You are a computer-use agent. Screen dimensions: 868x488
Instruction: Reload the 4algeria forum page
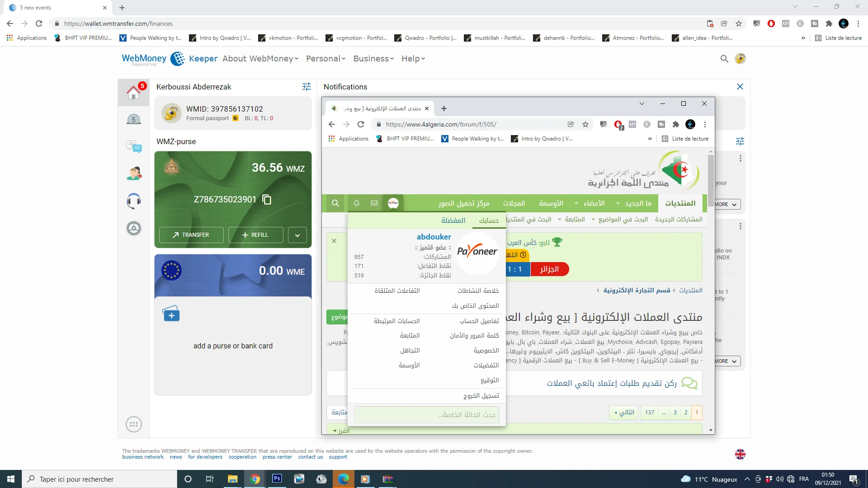tap(361, 124)
